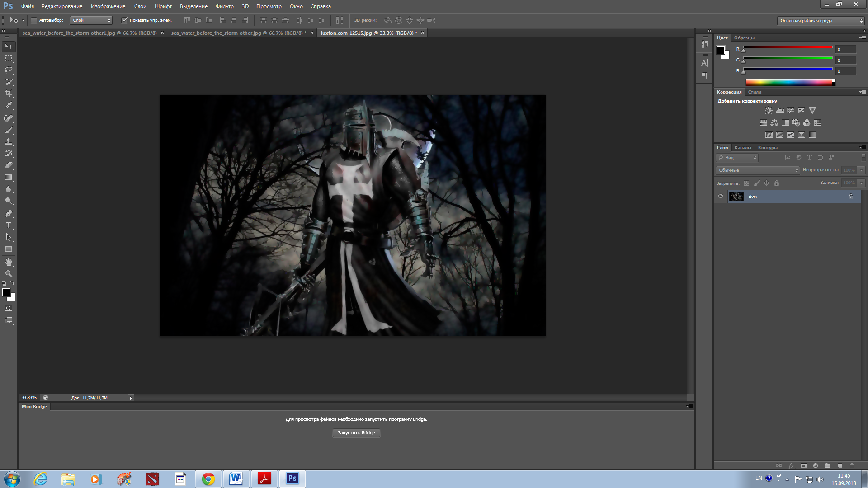Switch to Контуры tab

pos(768,148)
